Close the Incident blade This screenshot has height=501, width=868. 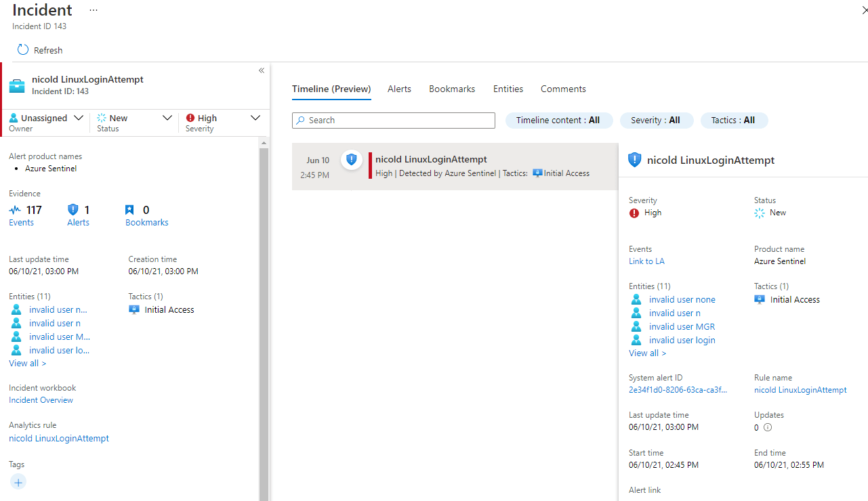tap(865, 10)
